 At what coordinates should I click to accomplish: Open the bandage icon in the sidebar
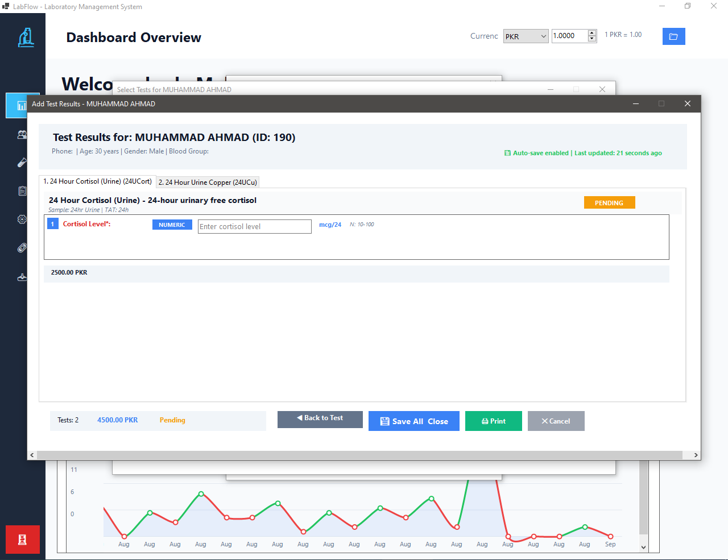point(22,248)
